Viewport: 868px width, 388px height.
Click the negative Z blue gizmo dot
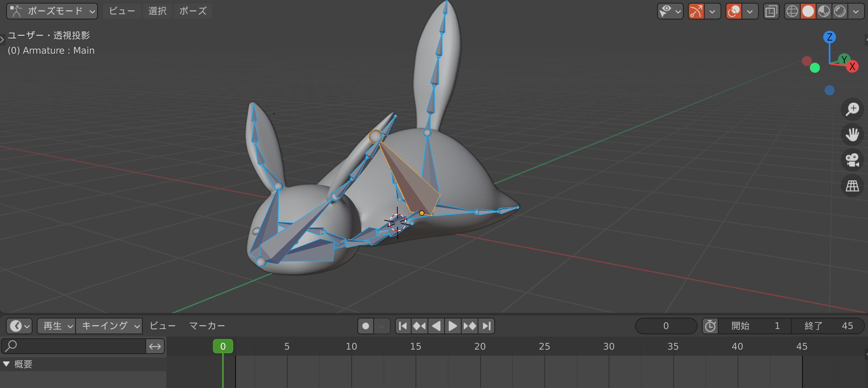(x=829, y=90)
